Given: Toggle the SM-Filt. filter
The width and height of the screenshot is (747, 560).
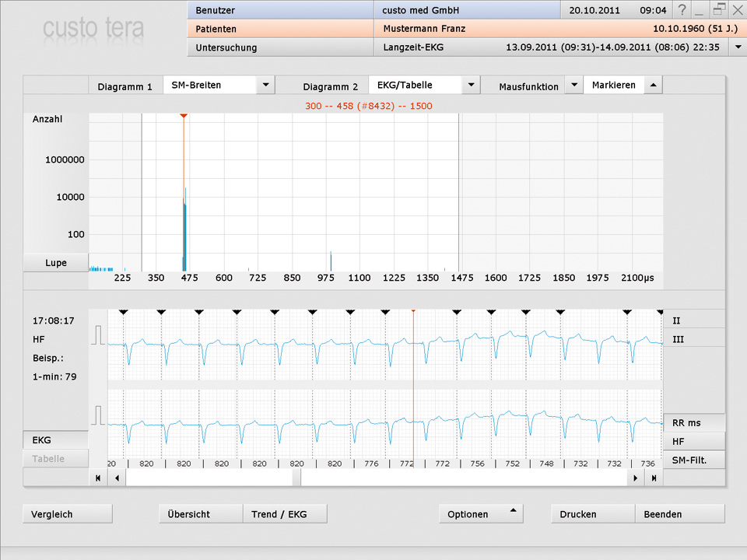Looking at the screenshot, I should pos(693,460).
